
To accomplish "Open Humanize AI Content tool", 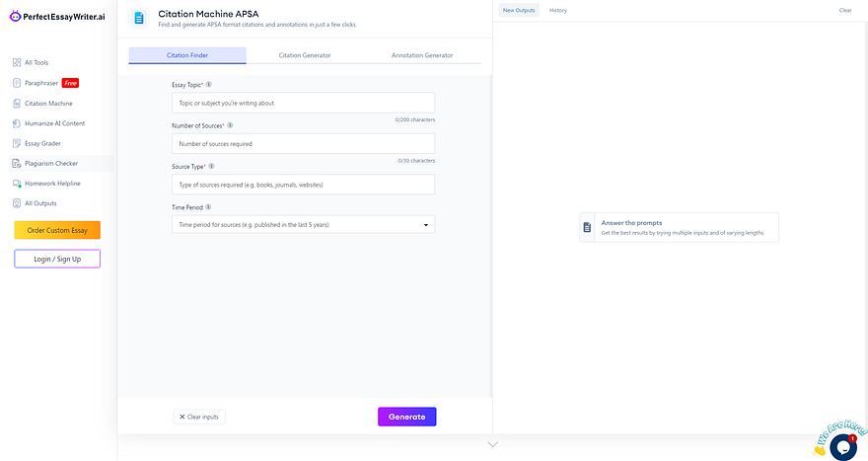I will 55,123.
